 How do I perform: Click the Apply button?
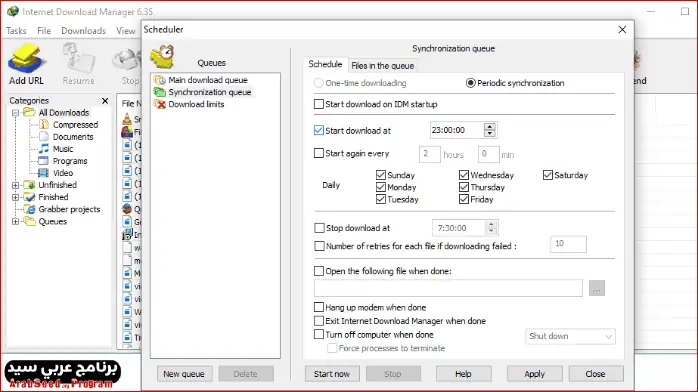point(535,374)
